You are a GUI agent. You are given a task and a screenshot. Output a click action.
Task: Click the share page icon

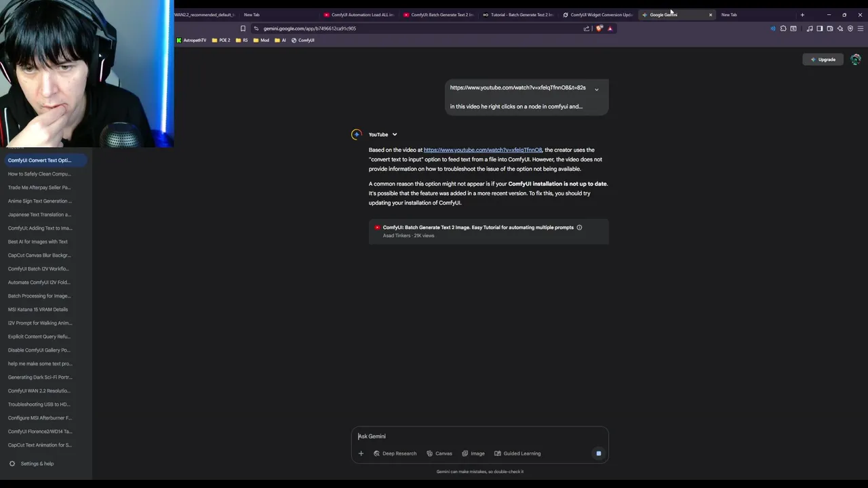[x=587, y=28]
